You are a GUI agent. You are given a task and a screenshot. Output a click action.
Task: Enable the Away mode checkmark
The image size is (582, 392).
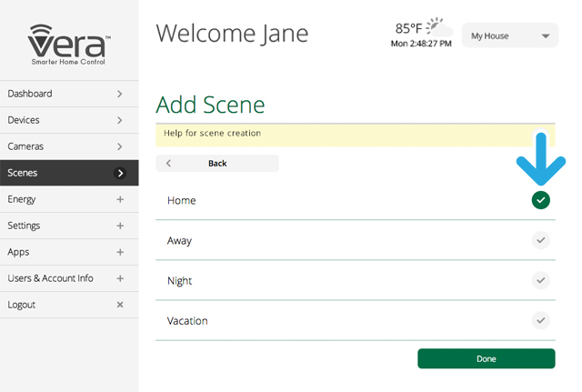click(x=541, y=240)
